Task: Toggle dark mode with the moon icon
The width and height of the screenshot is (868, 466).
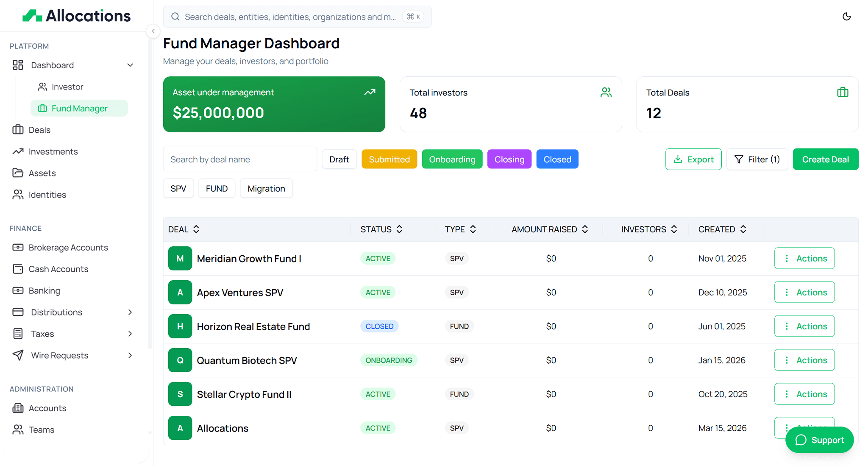Action: (x=847, y=17)
